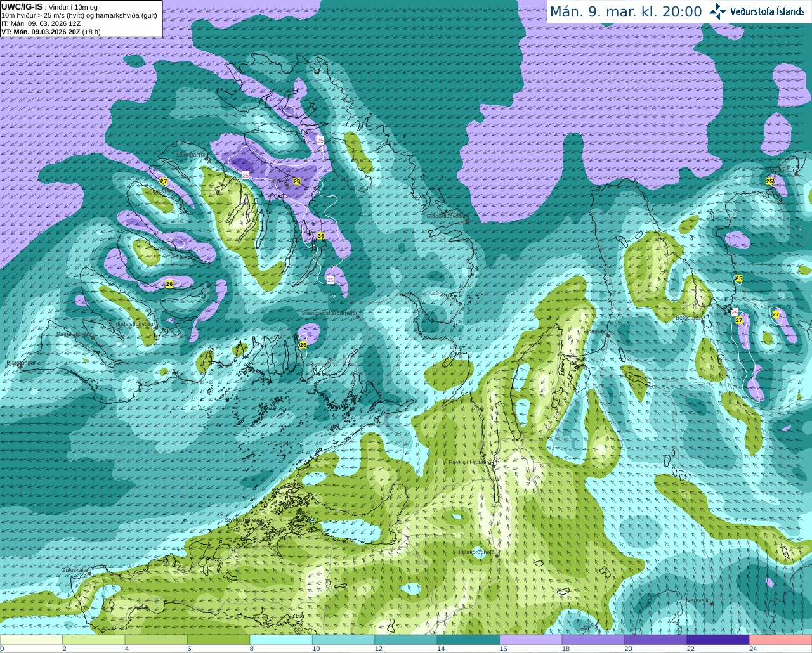The width and height of the screenshot is (812, 653).
Task: Click yellow 25 gust marker at Siglufjörður
Action: 769,181
